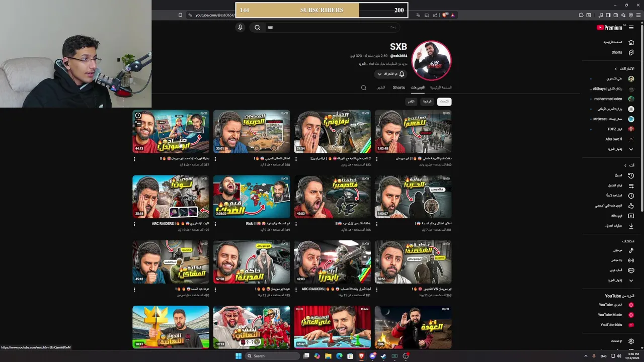
Task: Click the Brave Rewards triangle icon
Action: point(452,15)
